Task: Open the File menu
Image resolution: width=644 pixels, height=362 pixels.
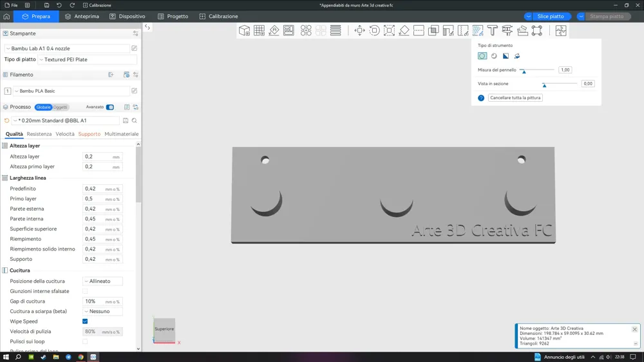Action: [x=11, y=5]
